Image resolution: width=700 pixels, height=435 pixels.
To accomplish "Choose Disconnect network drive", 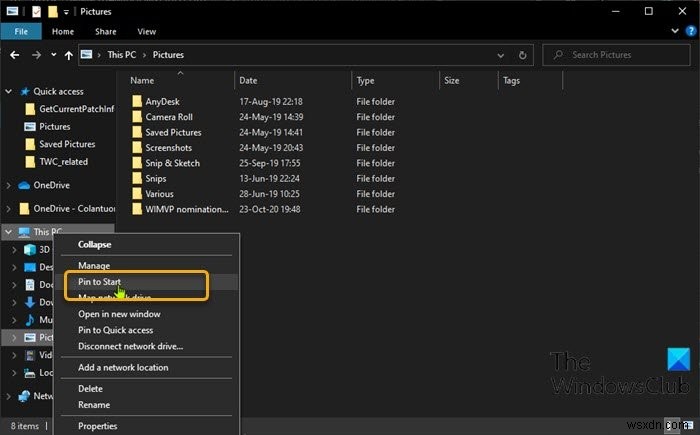I will click(x=130, y=346).
